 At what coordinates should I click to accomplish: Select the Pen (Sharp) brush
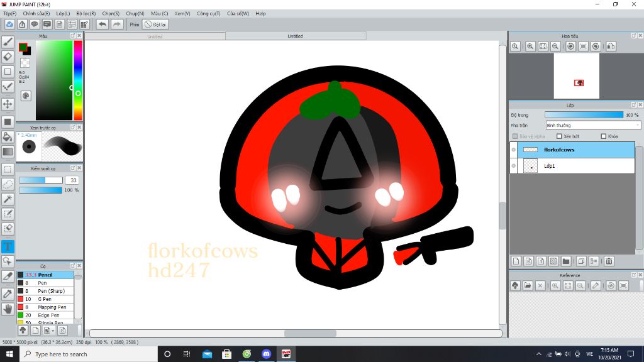point(45,291)
